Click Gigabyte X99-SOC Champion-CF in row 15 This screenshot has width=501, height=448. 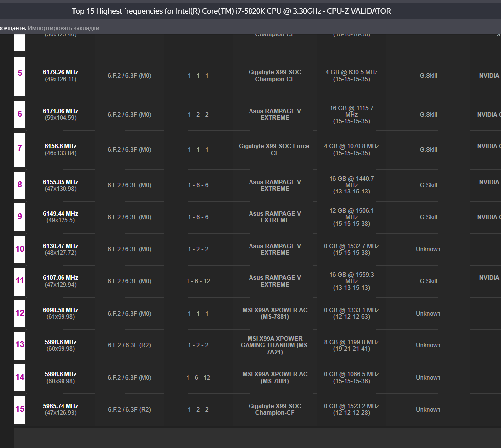[x=275, y=409]
